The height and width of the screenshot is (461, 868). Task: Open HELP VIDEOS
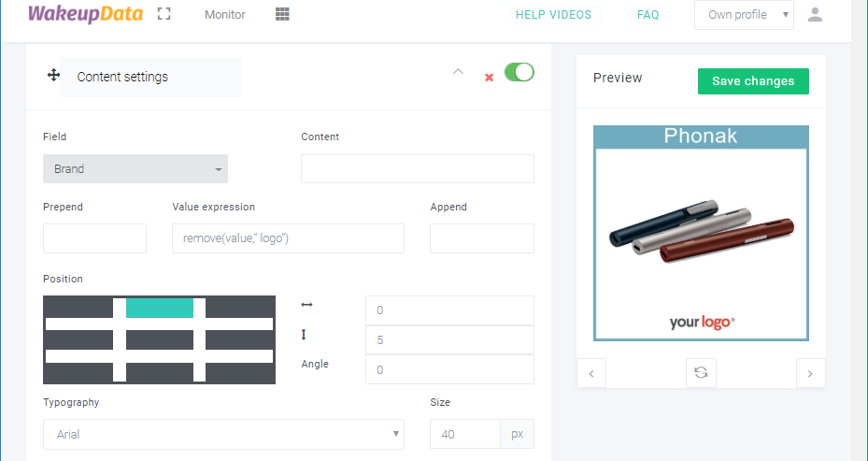pos(553,14)
